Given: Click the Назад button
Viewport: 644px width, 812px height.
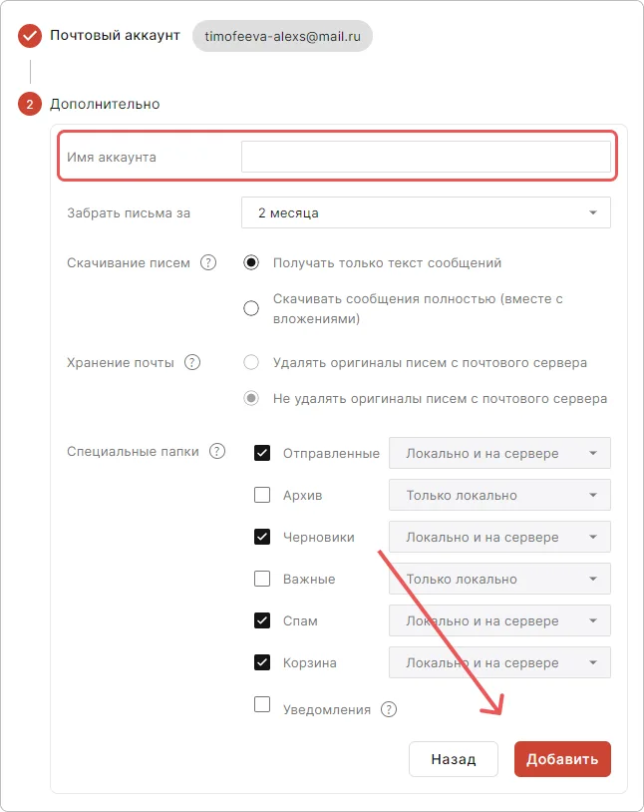Looking at the screenshot, I should coord(454,759).
